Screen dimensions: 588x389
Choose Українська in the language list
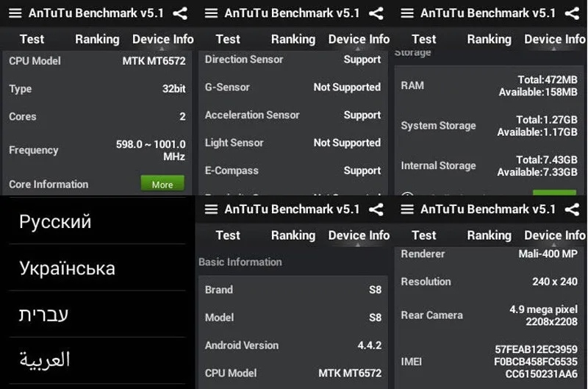pyautogui.click(x=97, y=268)
